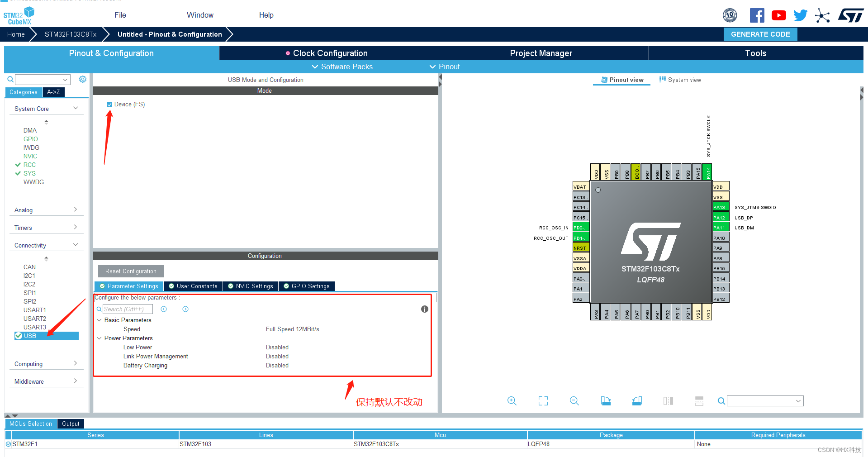Click the zoom in pinout icon
868x457 pixels.
512,401
